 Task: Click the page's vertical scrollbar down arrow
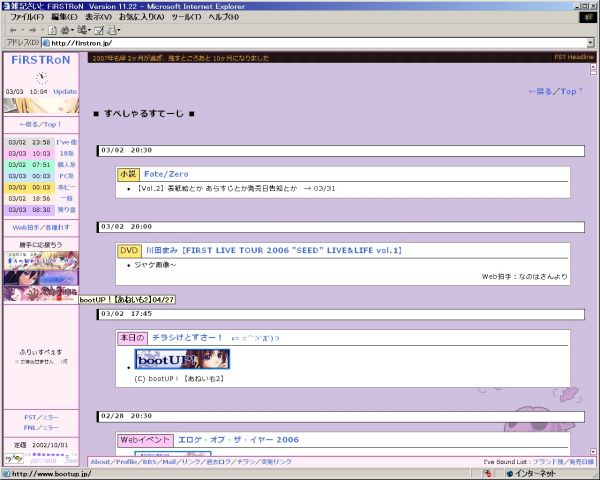pos(593,451)
